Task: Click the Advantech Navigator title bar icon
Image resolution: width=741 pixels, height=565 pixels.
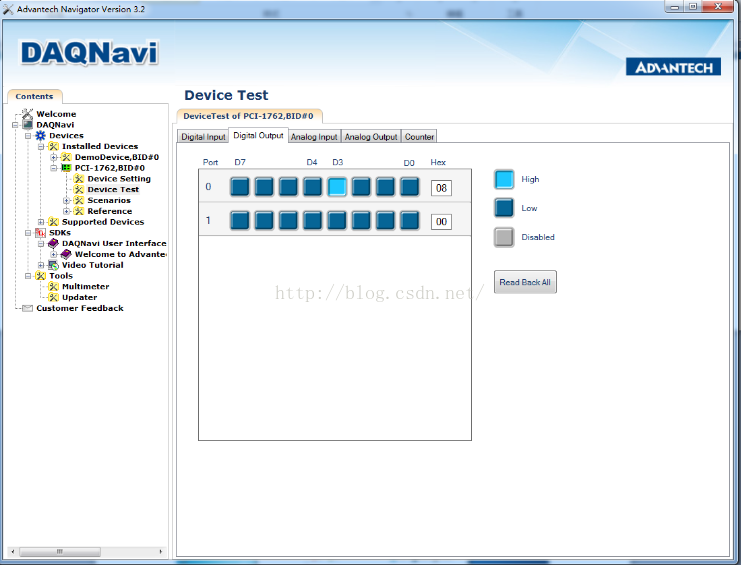Action: coord(8,9)
